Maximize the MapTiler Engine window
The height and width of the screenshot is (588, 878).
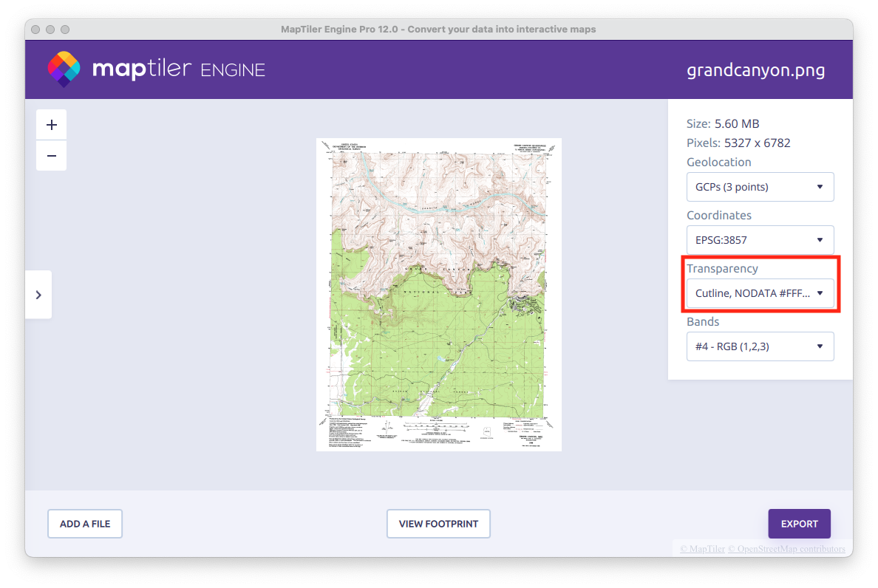(65, 30)
